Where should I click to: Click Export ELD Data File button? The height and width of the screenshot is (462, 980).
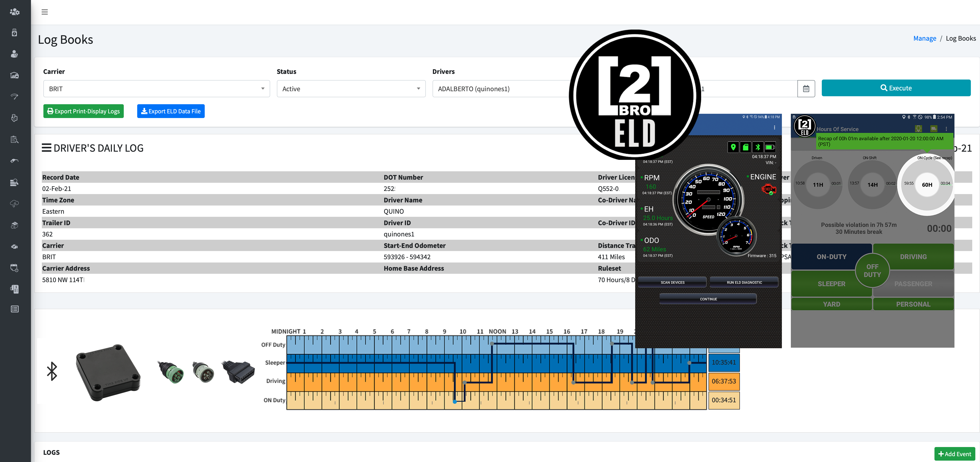(x=171, y=111)
